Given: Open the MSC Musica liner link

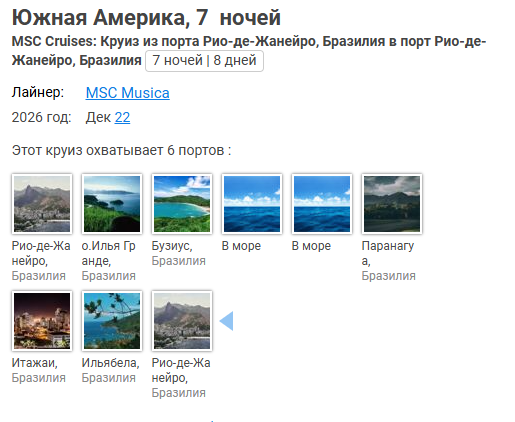Looking at the screenshot, I should pyautogui.click(x=127, y=93).
